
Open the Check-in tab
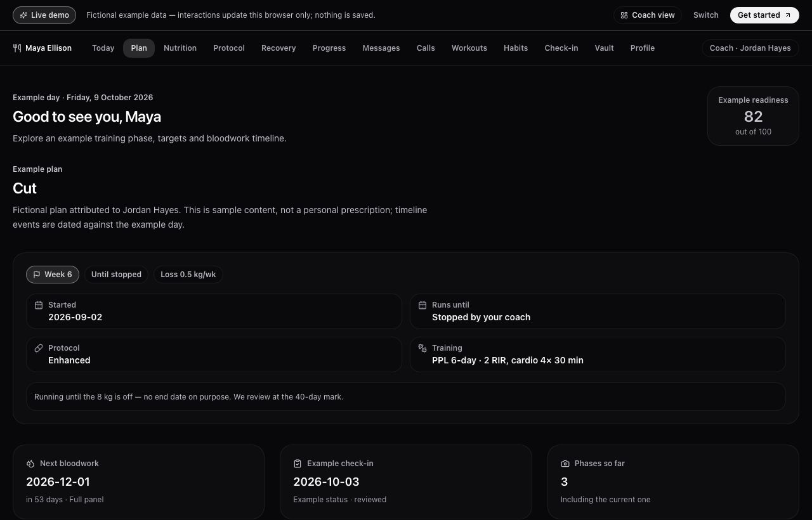[561, 48]
